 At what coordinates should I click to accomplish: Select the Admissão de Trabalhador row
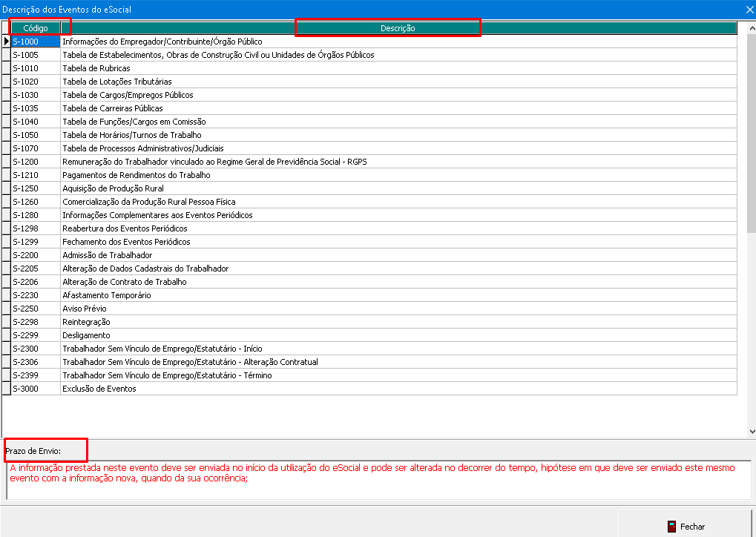(x=107, y=255)
